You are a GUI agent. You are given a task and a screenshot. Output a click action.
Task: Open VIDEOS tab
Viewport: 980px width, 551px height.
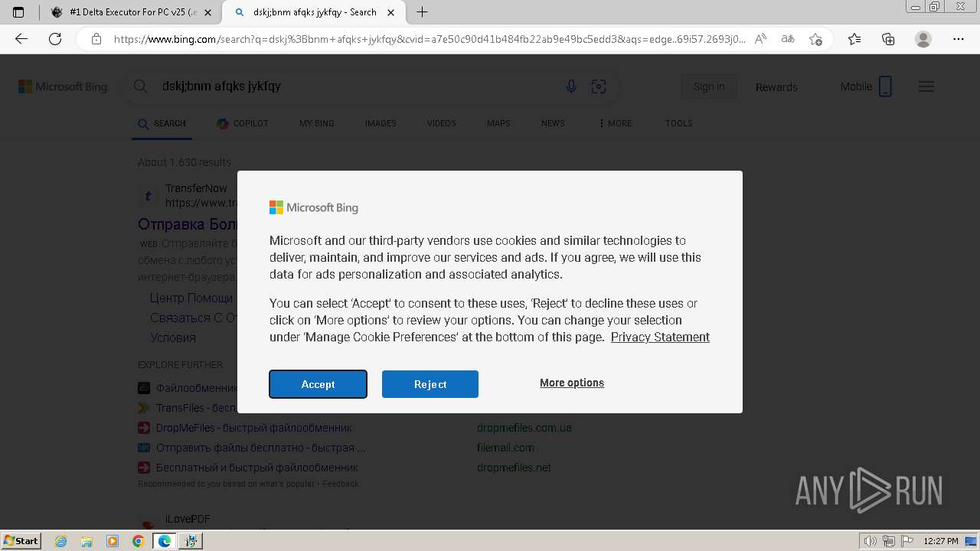point(442,123)
